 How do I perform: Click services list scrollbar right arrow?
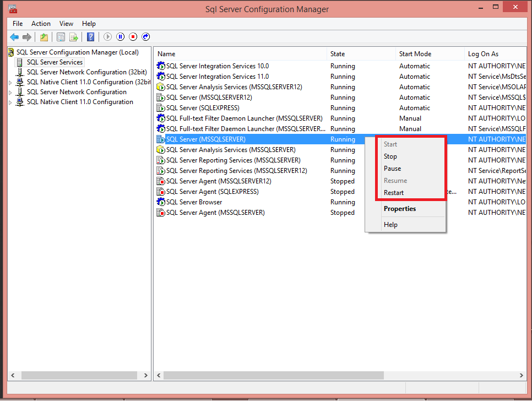(521, 375)
